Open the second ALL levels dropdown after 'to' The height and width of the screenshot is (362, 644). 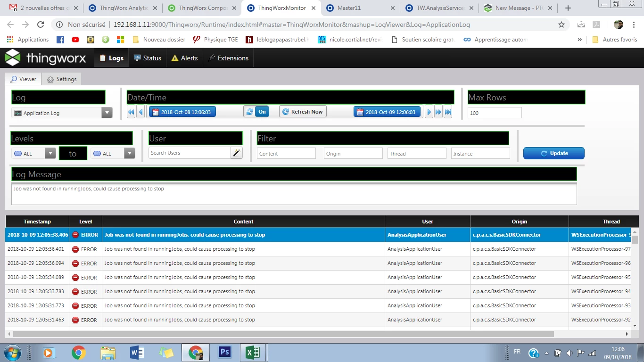(x=113, y=153)
